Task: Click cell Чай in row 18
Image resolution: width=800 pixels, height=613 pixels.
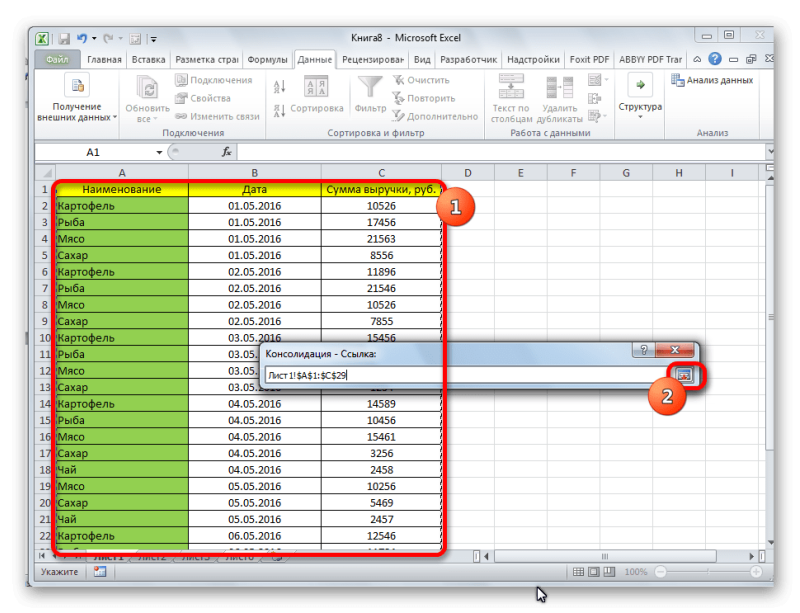Action: (122, 470)
